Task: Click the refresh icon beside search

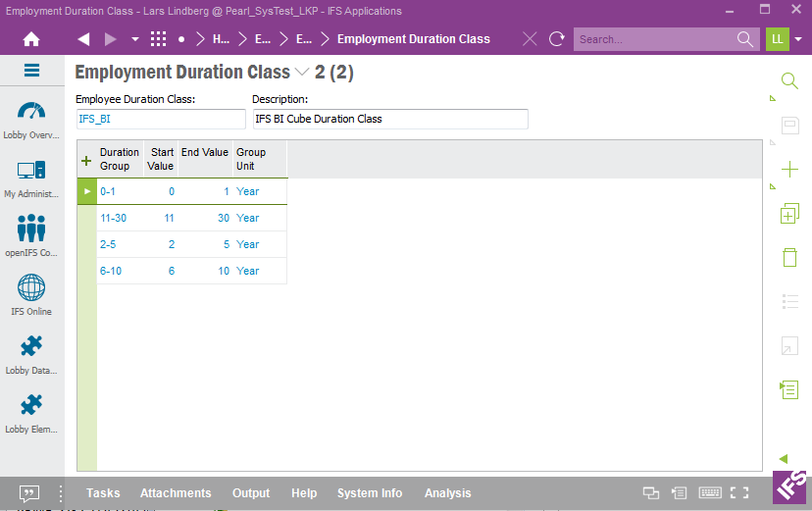Action: click(557, 39)
